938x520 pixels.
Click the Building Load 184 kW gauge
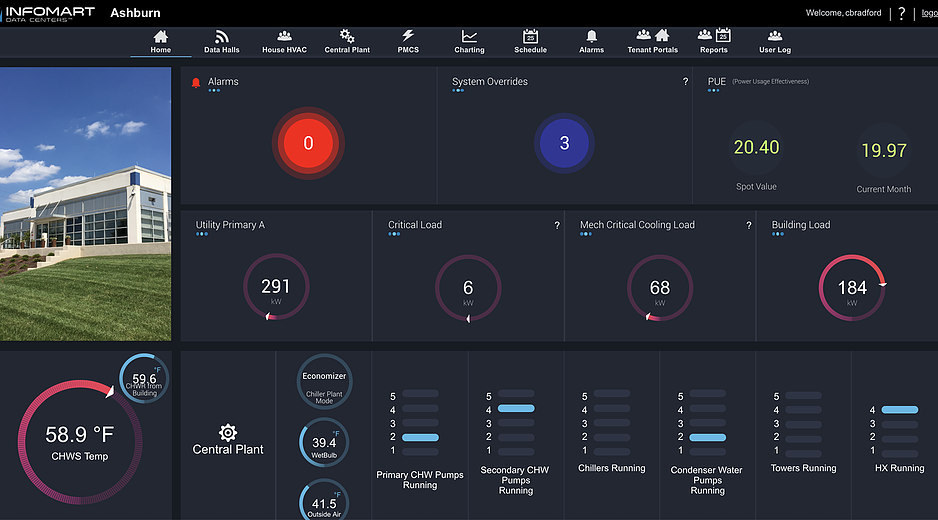click(852, 288)
